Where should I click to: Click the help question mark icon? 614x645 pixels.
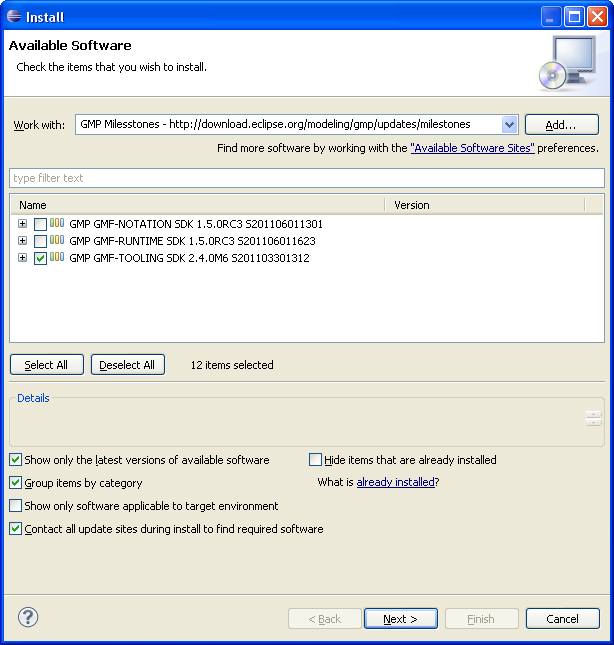tap(28, 617)
